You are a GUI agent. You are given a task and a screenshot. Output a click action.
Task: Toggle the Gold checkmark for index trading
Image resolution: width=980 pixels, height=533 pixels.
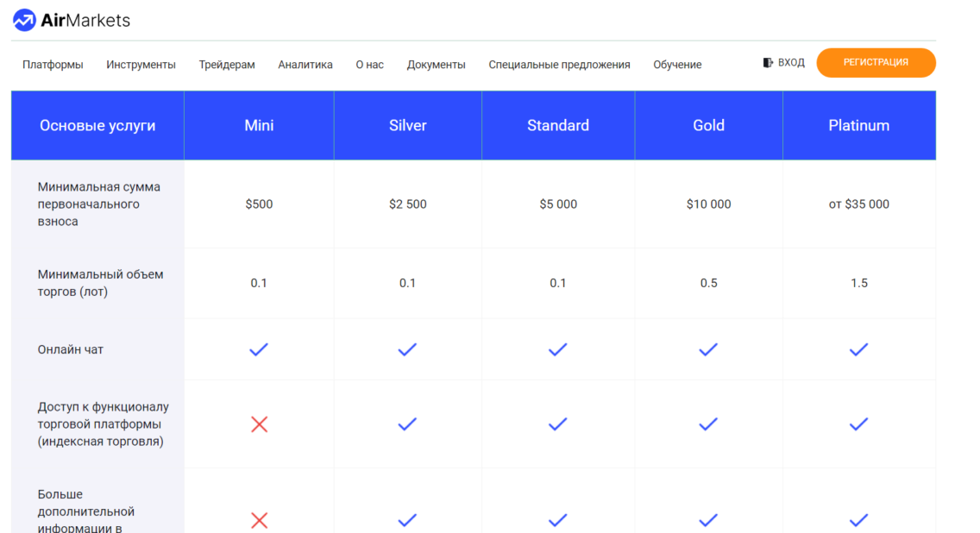coord(708,423)
